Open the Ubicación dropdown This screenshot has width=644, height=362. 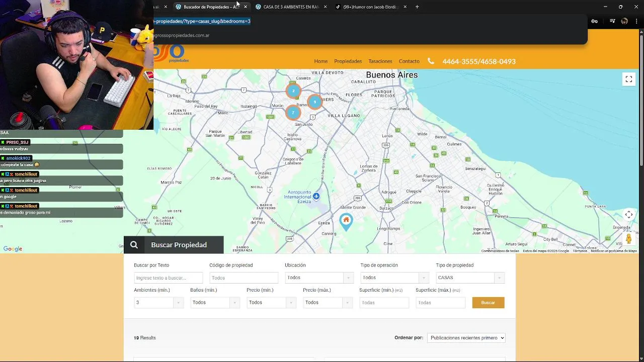pyautogui.click(x=319, y=278)
